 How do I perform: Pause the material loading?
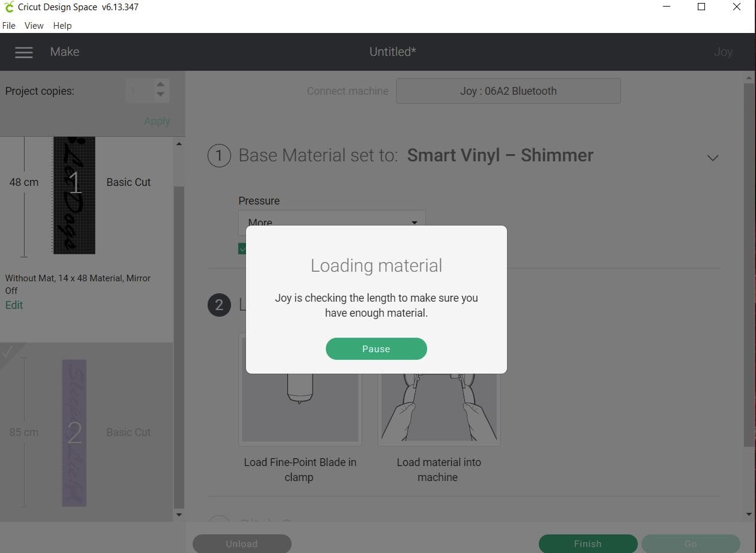pos(376,349)
